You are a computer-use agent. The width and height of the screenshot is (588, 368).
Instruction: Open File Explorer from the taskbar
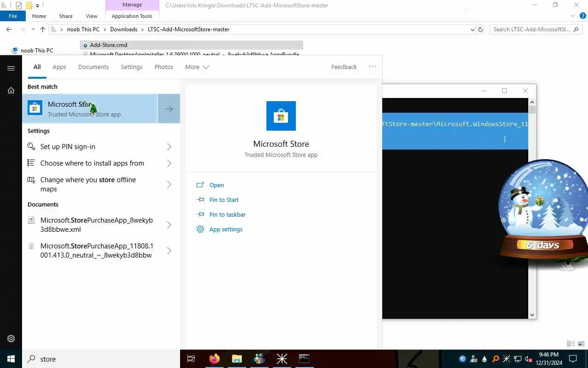coord(237,359)
